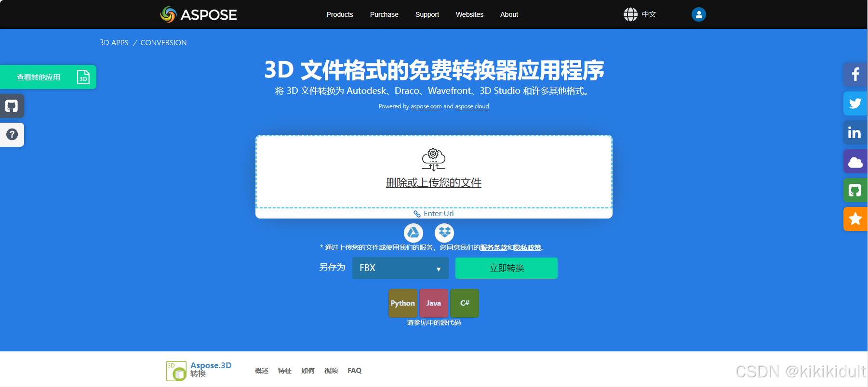Click the orange star bookmark icon
The image size is (868, 387).
855,219
